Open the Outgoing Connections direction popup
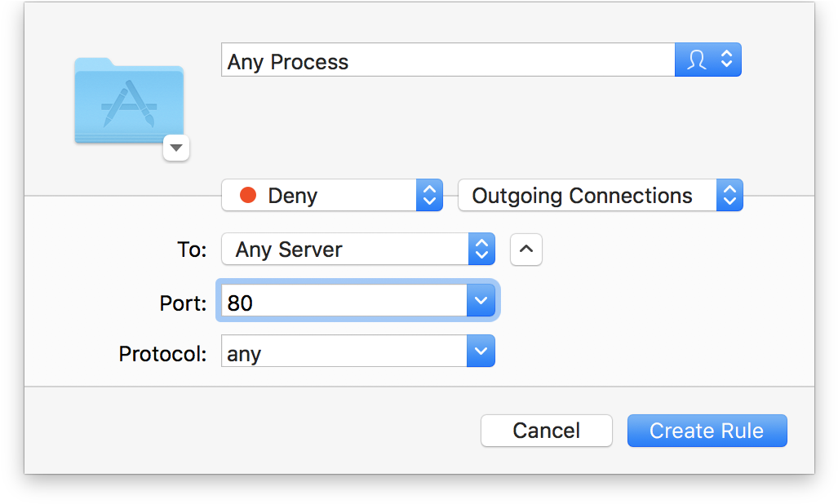838x504 pixels. coord(601,196)
